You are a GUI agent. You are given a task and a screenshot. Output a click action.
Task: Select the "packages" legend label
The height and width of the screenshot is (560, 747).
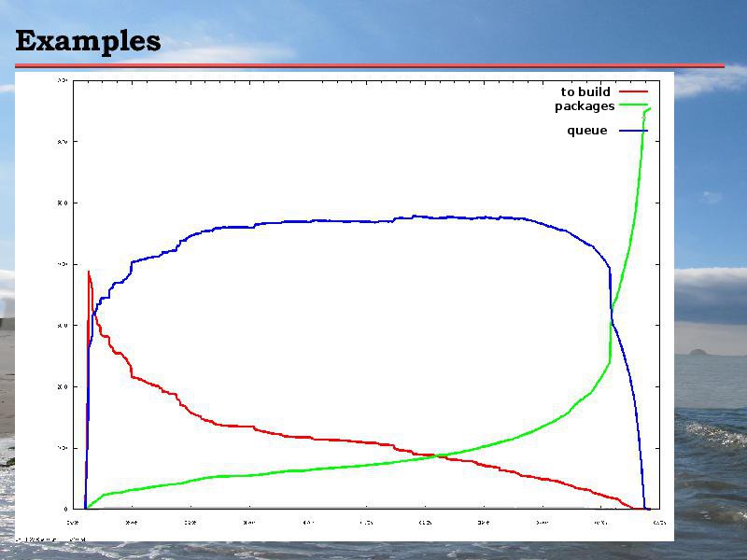585,105
